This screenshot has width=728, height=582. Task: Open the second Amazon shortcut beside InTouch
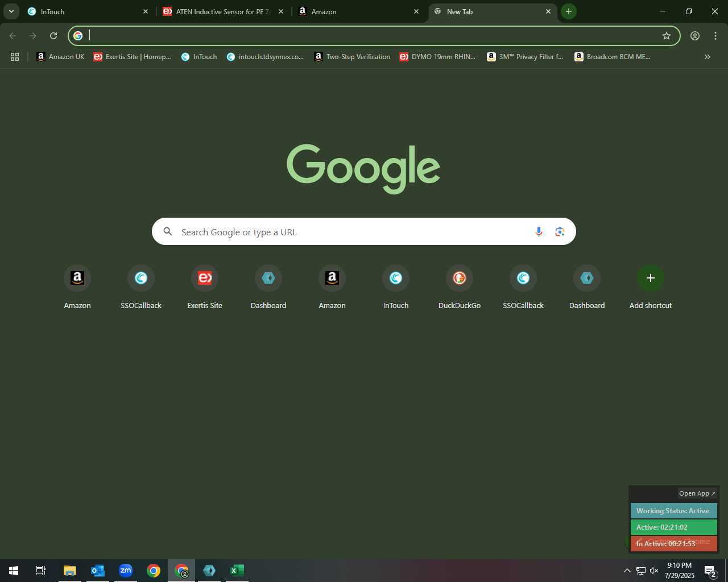[x=332, y=288]
